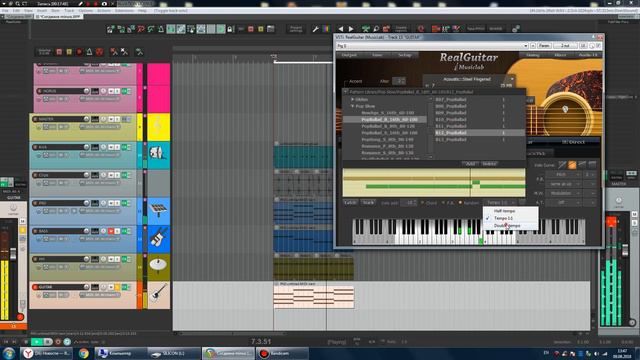Viewport: 640px width, 360px height.
Task: Select the last Velo Curve icon
Action: (x=592, y=164)
